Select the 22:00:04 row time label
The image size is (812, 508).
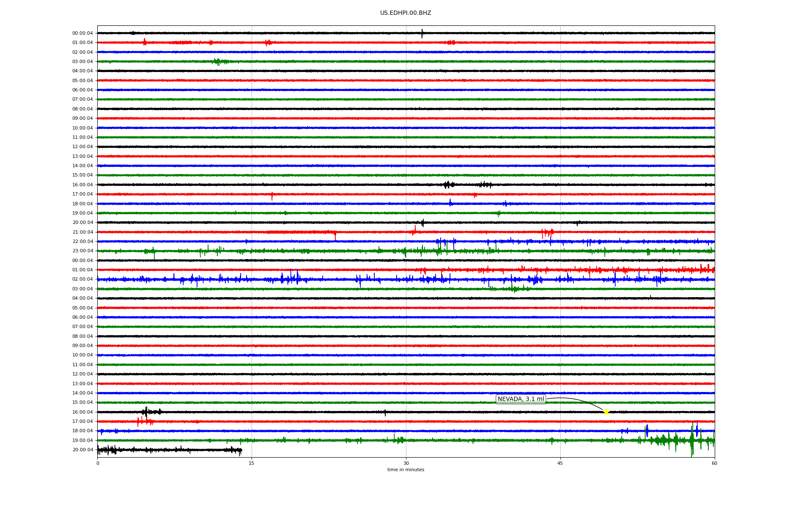(82, 242)
